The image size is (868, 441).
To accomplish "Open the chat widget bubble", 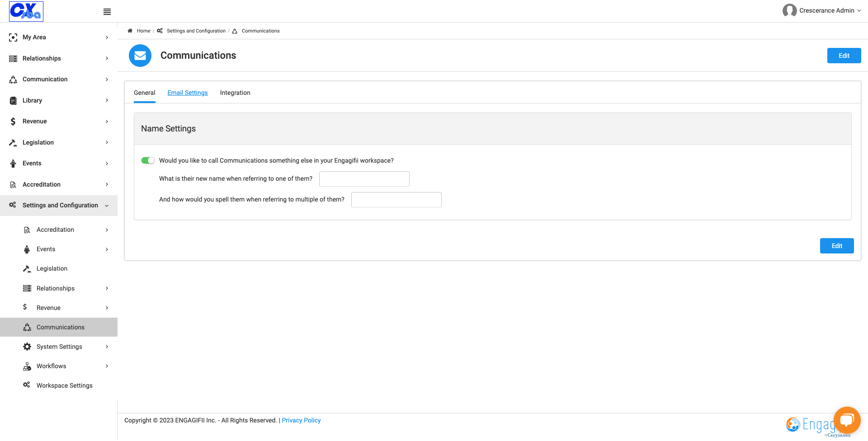I will pyautogui.click(x=847, y=420).
